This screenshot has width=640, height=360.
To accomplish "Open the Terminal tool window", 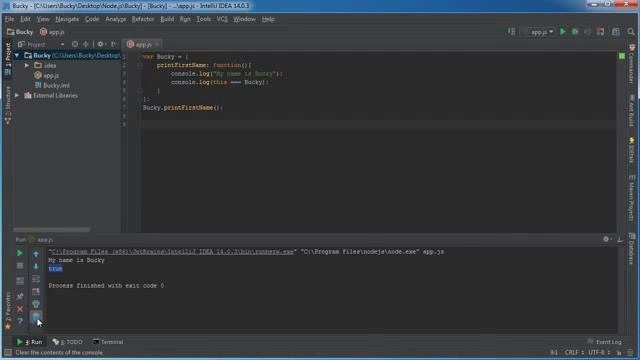I will pos(108,342).
